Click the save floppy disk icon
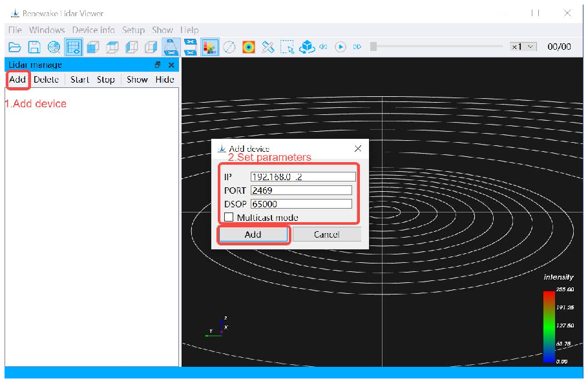 34,47
